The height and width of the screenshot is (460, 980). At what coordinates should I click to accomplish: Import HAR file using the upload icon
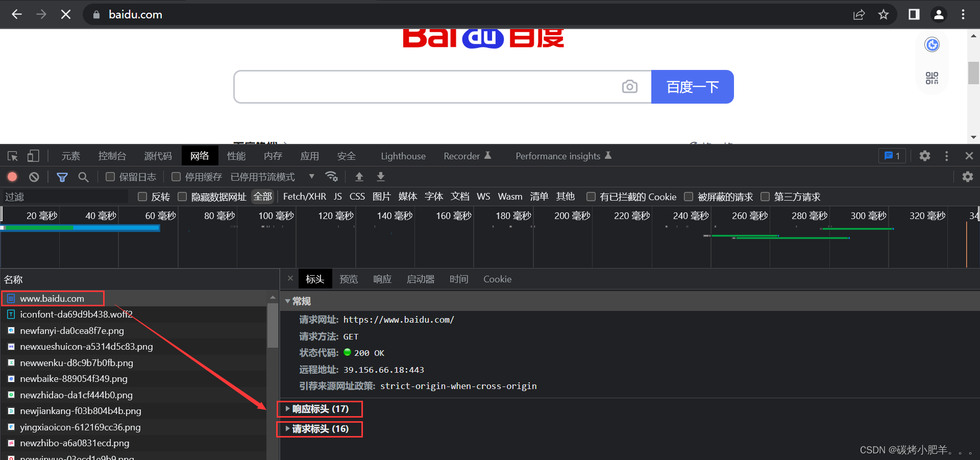(x=359, y=177)
